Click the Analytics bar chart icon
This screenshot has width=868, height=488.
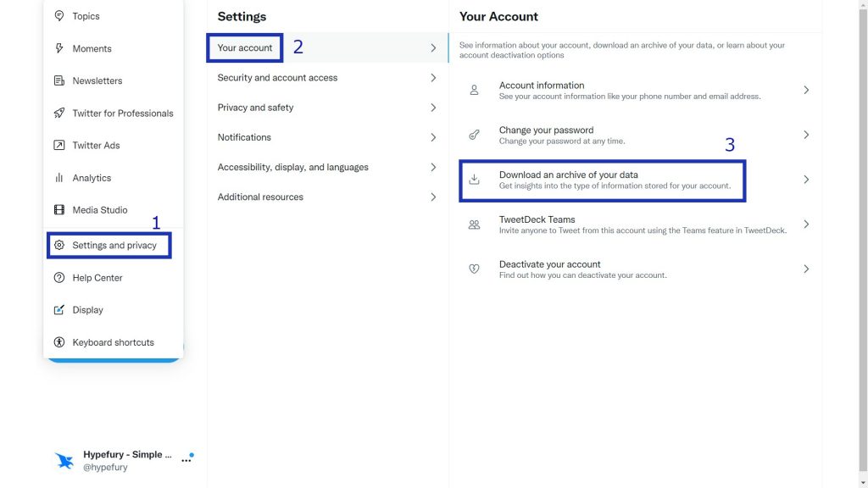[59, 178]
